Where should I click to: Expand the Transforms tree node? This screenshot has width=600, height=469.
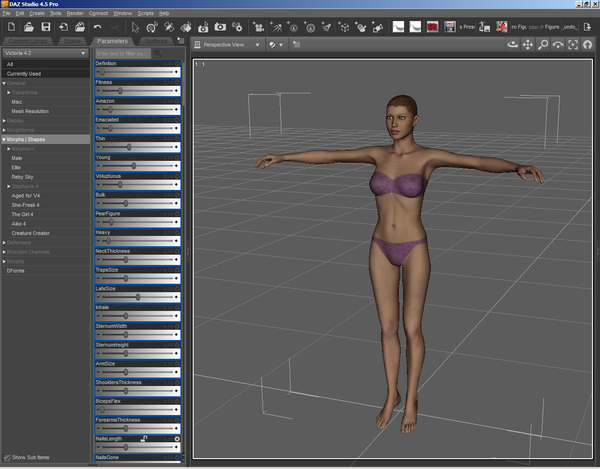(9, 92)
